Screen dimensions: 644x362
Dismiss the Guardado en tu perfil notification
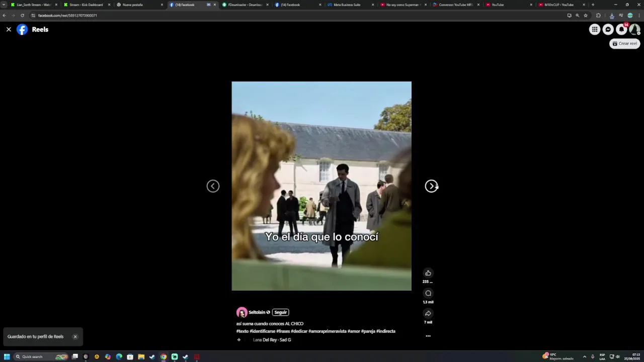75,337
